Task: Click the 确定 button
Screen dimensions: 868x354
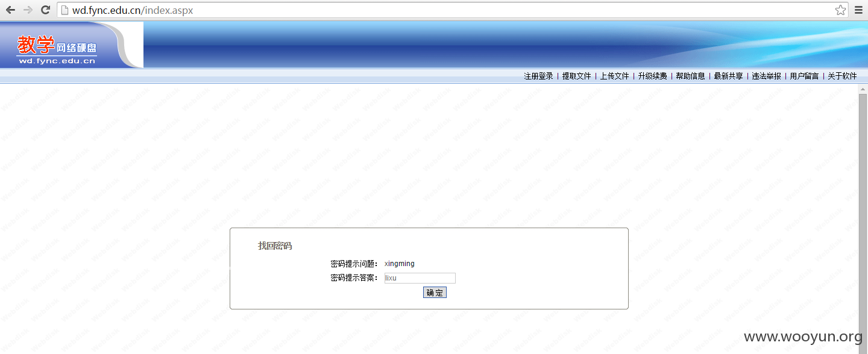Action: [435, 293]
